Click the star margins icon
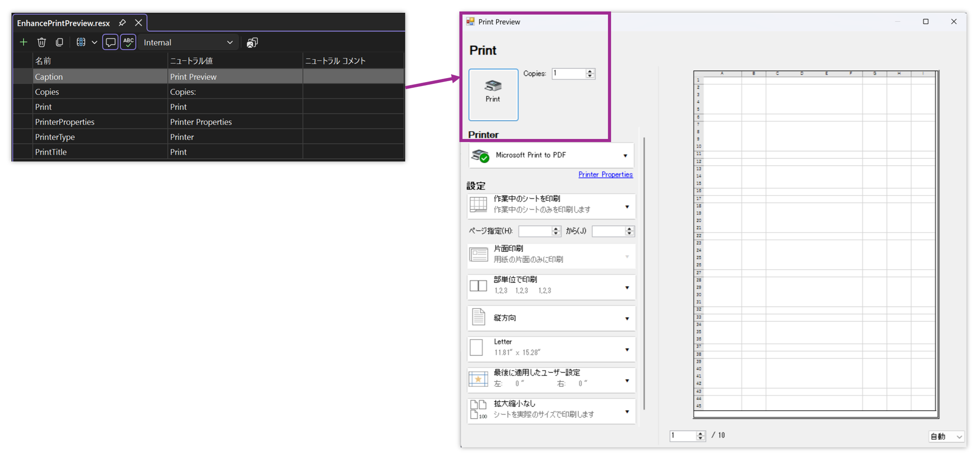The height and width of the screenshot is (461, 980). tap(478, 379)
